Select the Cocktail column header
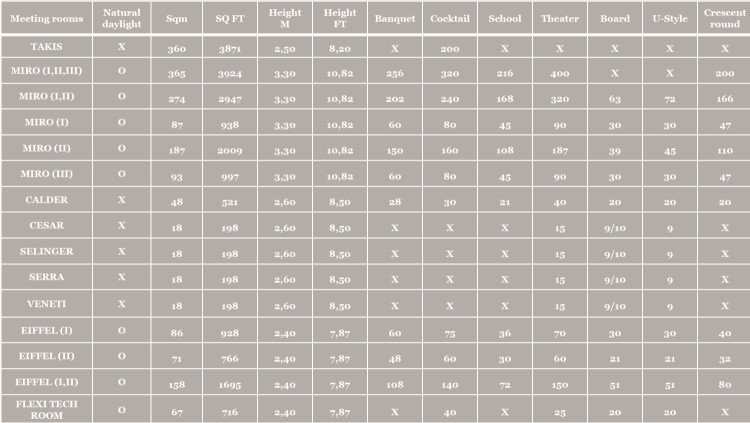This screenshot has height=423, width=750. click(x=450, y=18)
